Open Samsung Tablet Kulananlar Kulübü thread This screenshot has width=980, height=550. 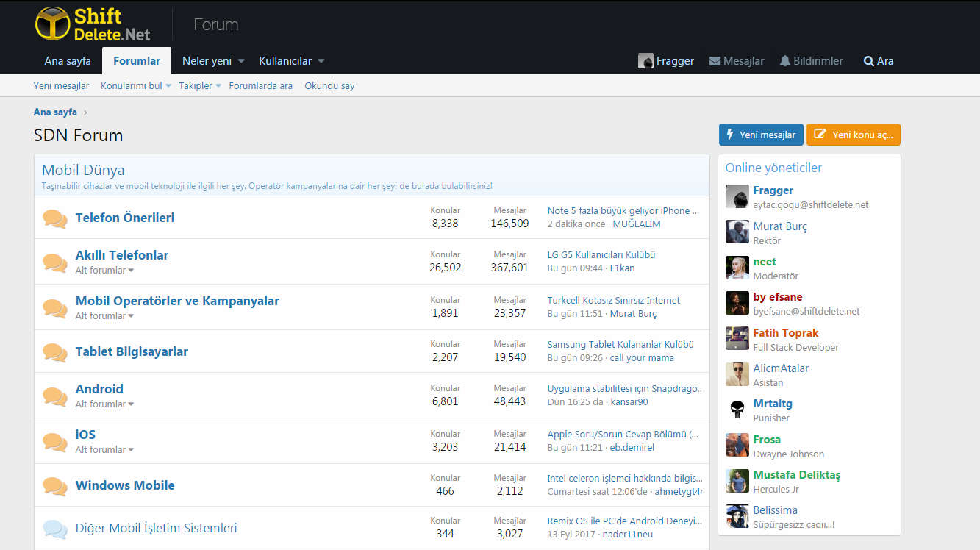point(620,345)
